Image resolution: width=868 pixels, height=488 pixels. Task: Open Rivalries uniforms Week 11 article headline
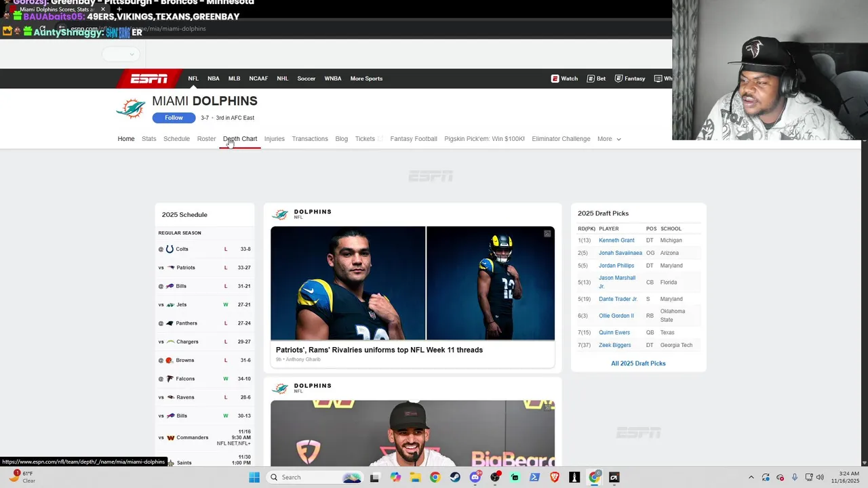[379, 350]
